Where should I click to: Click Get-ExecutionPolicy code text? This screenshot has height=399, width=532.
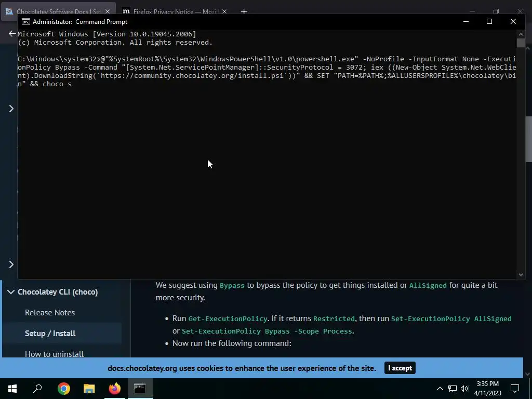228,319
